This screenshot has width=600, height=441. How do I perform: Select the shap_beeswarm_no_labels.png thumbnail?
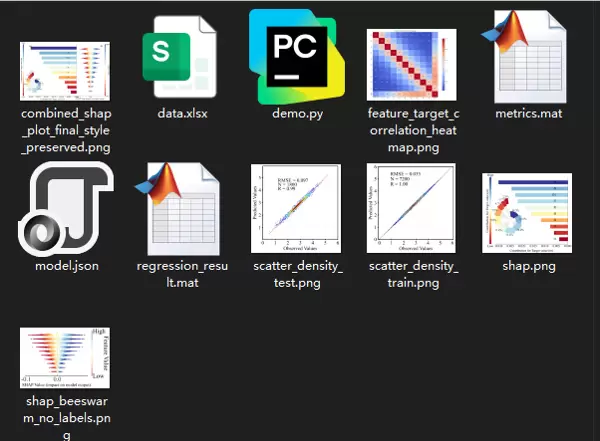click(x=66, y=357)
